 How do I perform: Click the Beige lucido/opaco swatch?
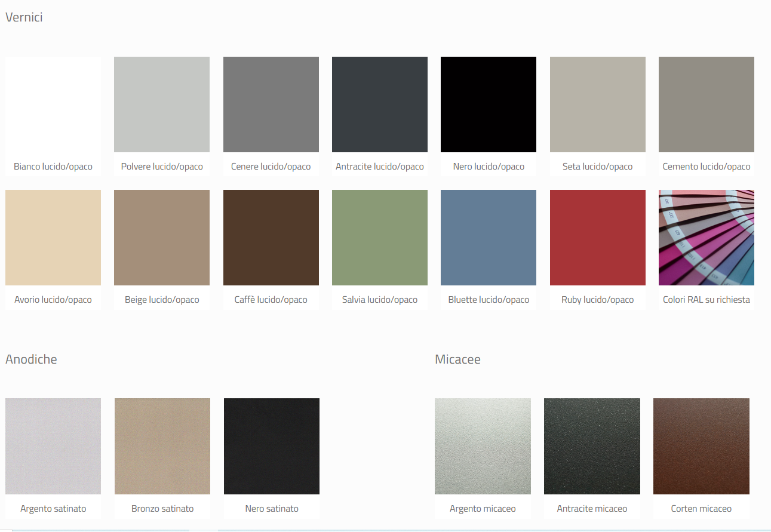click(x=162, y=238)
